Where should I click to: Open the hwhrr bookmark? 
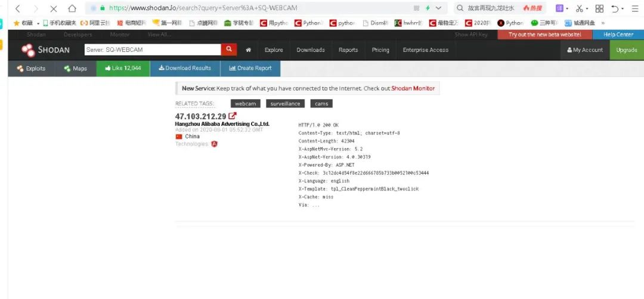coord(408,23)
